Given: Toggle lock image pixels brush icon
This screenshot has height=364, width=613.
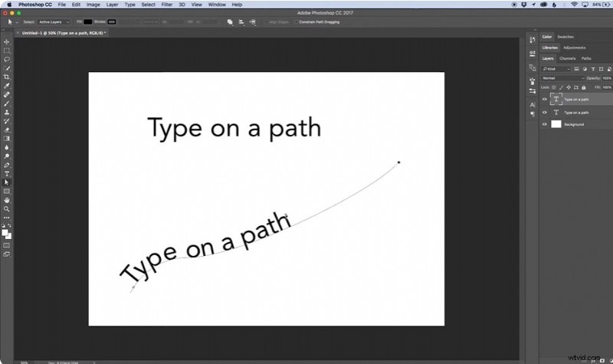Looking at the screenshot, I should click(x=561, y=87).
